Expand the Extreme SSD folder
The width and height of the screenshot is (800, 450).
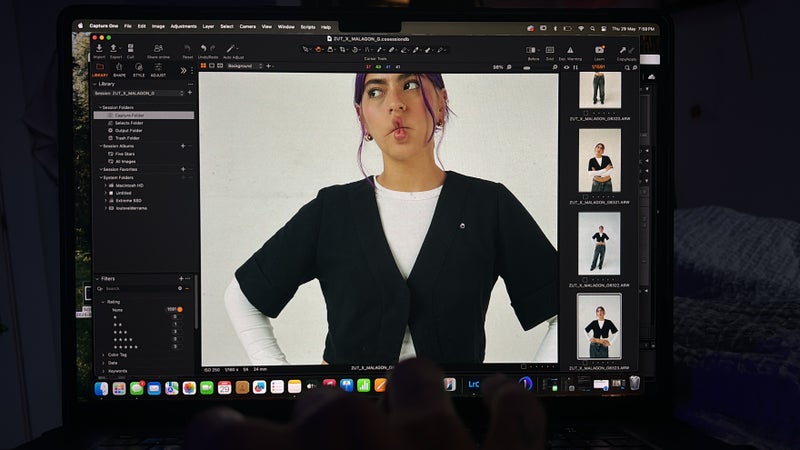point(106,201)
